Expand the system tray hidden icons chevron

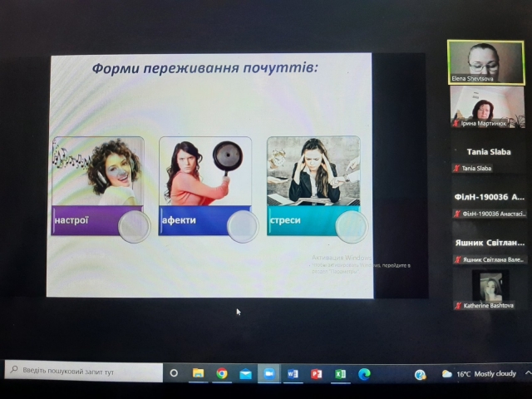528,373
